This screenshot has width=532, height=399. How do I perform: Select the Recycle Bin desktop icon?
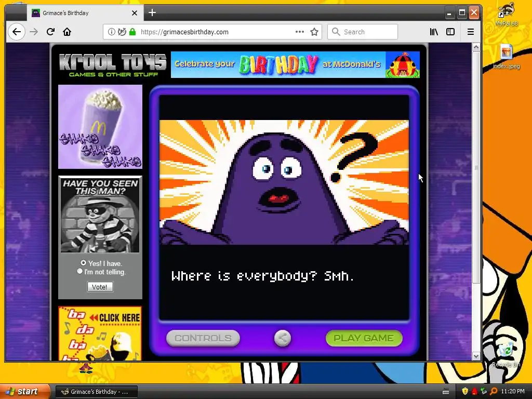[506, 354]
